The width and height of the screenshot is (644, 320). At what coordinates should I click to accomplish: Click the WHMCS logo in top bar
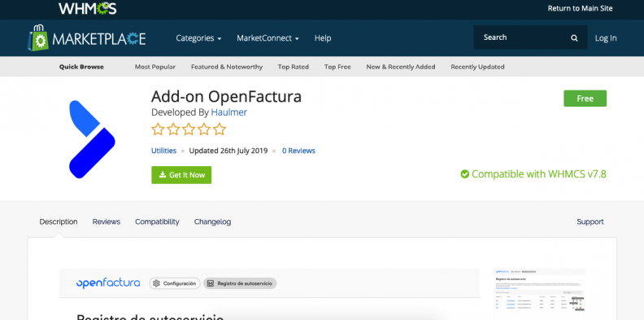click(88, 8)
